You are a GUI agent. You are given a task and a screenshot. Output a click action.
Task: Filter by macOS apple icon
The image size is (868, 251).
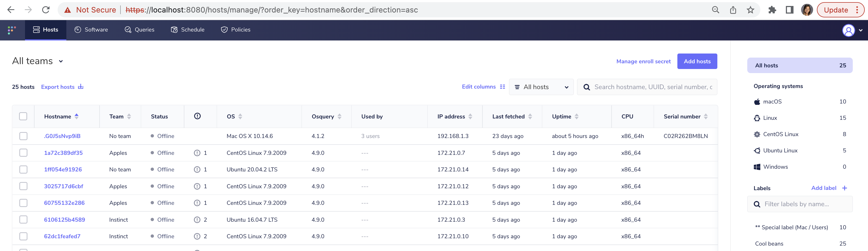click(757, 102)
